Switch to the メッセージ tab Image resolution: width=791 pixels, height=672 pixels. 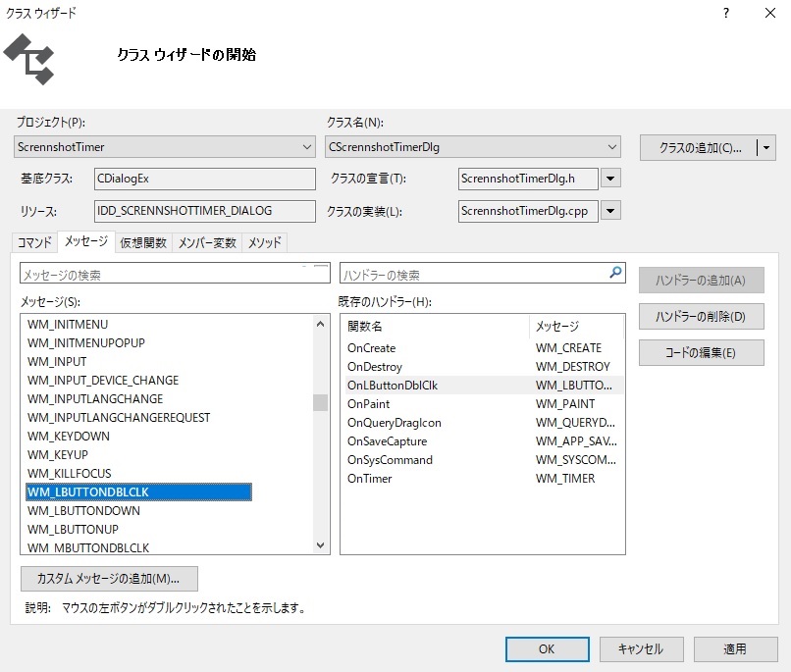pyautogui.click(x=86, y=241)
